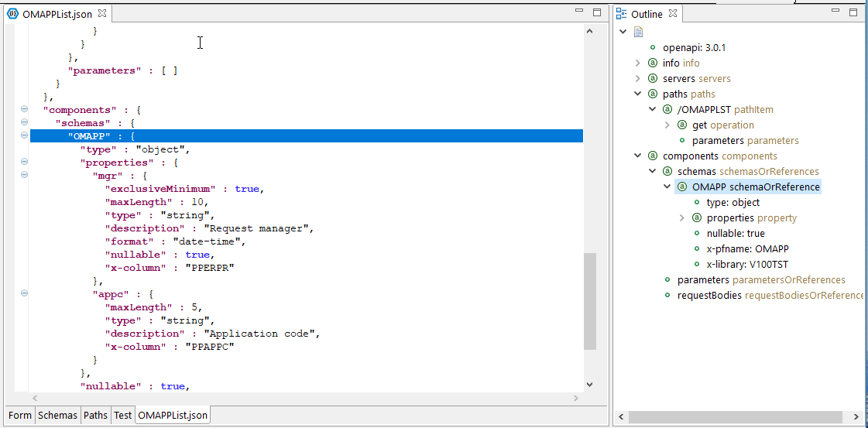Expand the info node in Outline
This screenshot has height=428, width=868.
coord(638,63)
